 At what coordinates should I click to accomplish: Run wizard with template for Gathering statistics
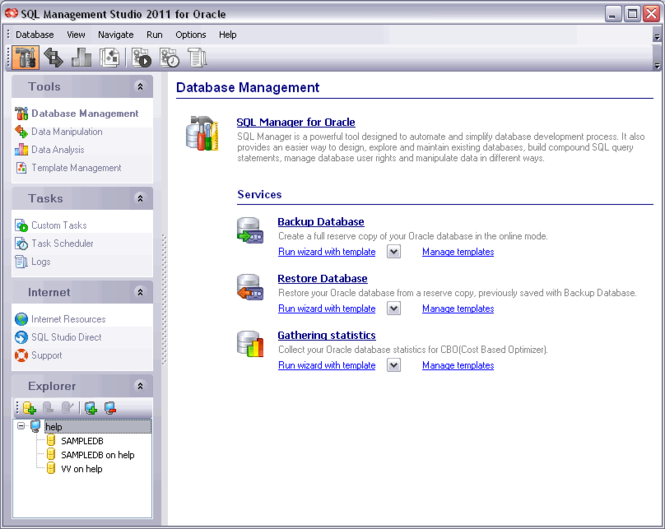point(327,365)
